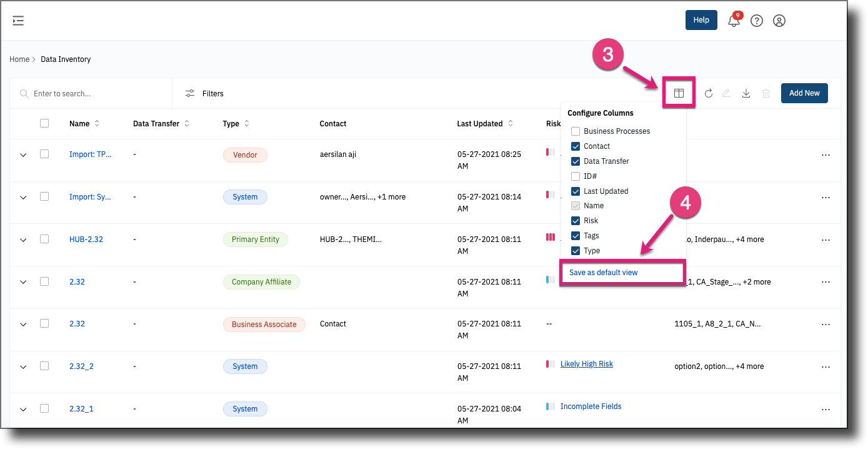Click the refresh icon on the toolbar
This screenshot has width=868, height=449.
[x=709, y=93]
